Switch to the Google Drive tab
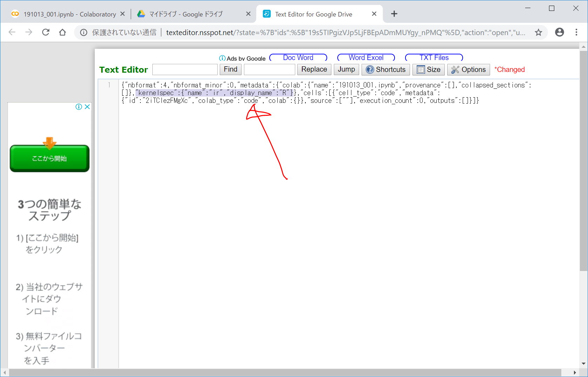 (186, 14)
